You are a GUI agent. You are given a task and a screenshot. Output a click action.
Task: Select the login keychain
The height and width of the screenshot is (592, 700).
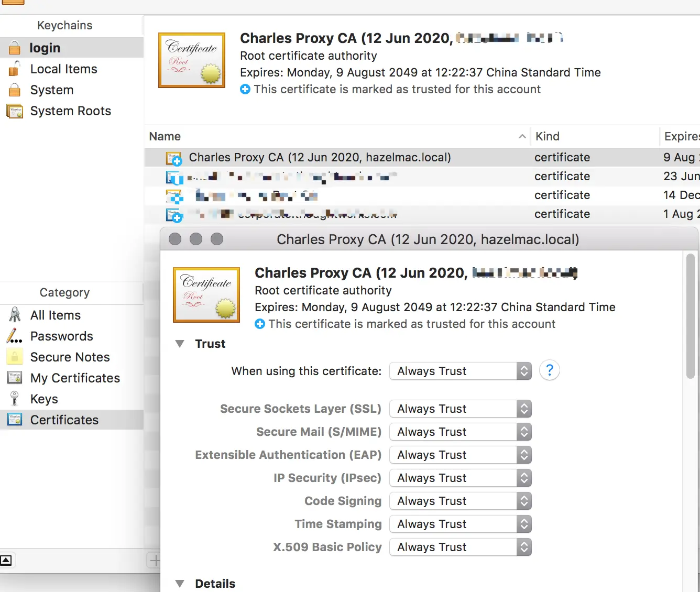pos(72,48)
